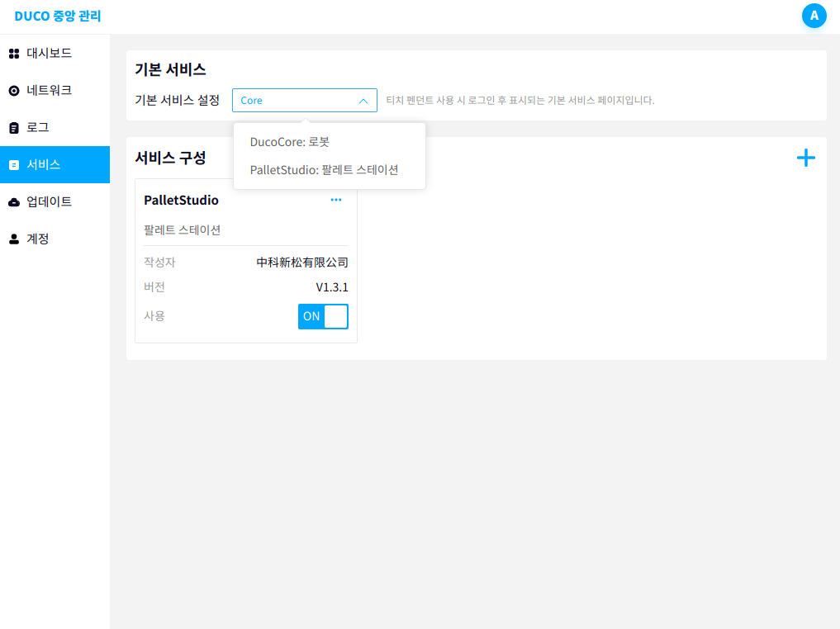Viewport: 840px width, 629px height.
Task: Click the Core default service combo box
Action: pyautogui.click(x=304, y=100)
